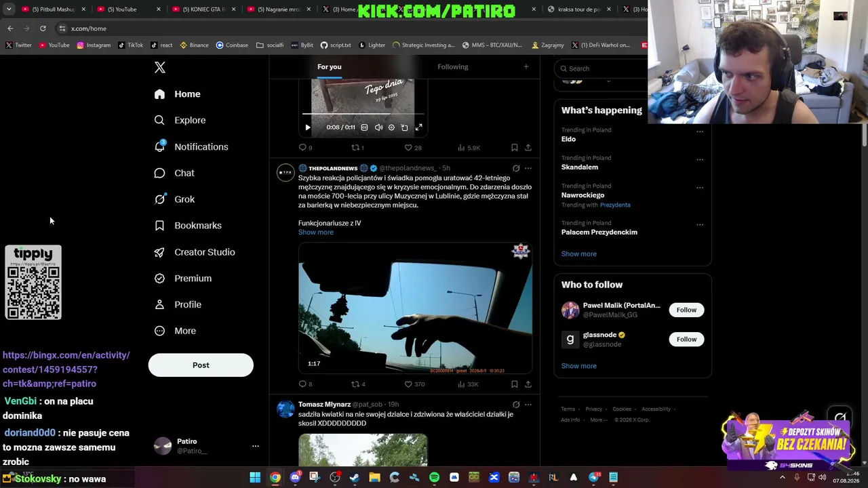Like the post with 28 likes

coord(413,147)
